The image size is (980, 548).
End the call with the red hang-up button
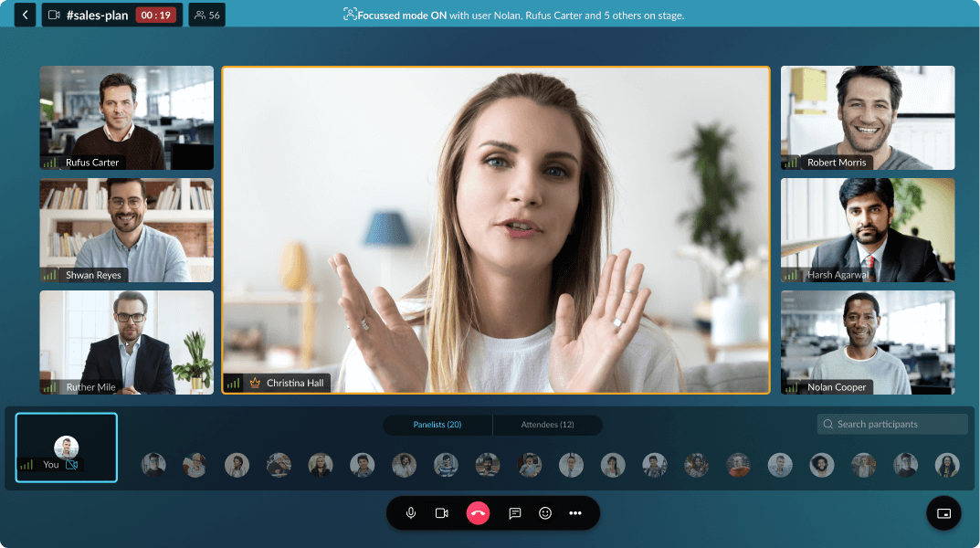[x=478, y=513]
